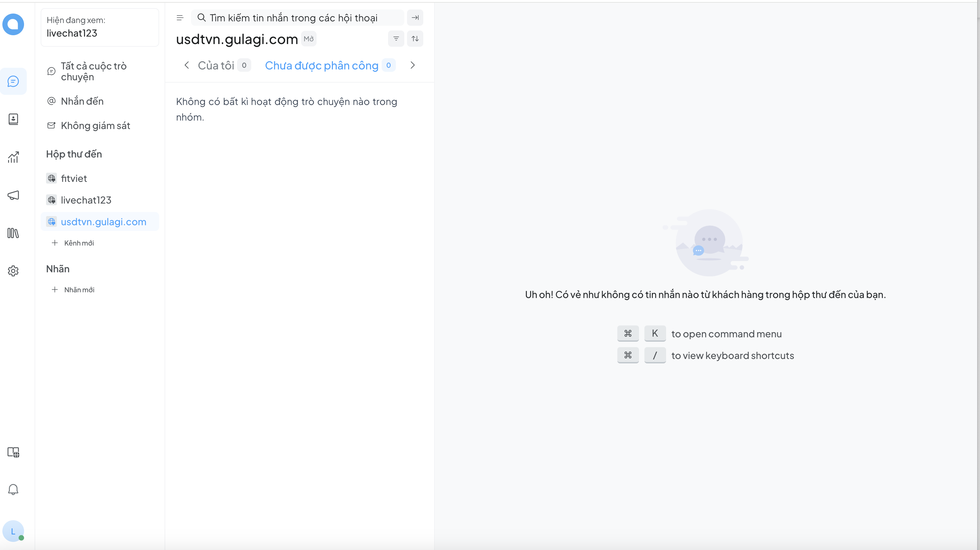This screenshot has width=980, height=550.
Task: Open the Help Center library icon
Action: point(13,233)
